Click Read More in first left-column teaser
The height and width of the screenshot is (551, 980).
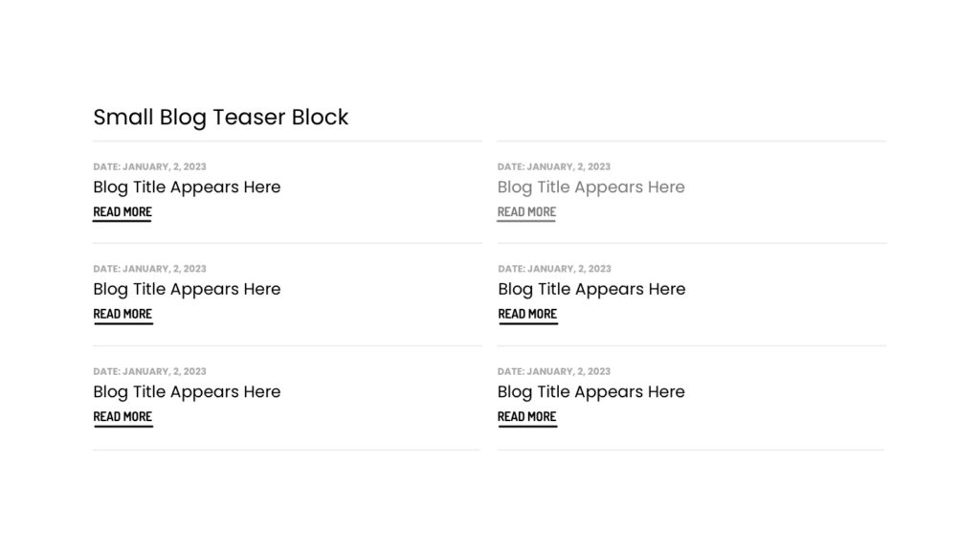point(122,212)
